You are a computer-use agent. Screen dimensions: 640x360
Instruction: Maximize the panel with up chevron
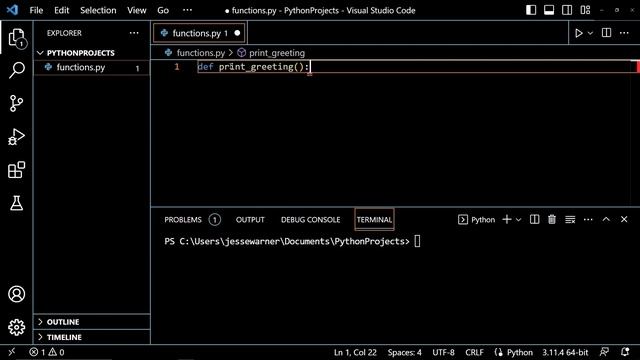(606, 219)
